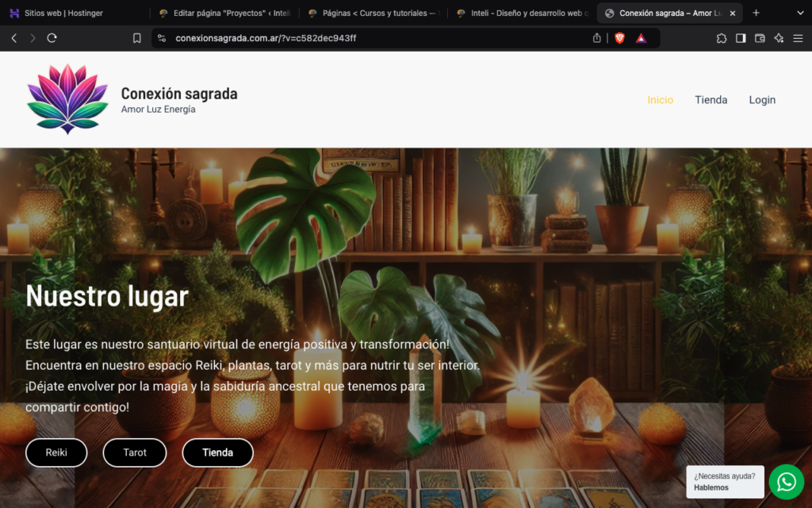812x508 pixels.
Task: Switch to Páginas Cursos y tutoriales tab
Action: 373,13
